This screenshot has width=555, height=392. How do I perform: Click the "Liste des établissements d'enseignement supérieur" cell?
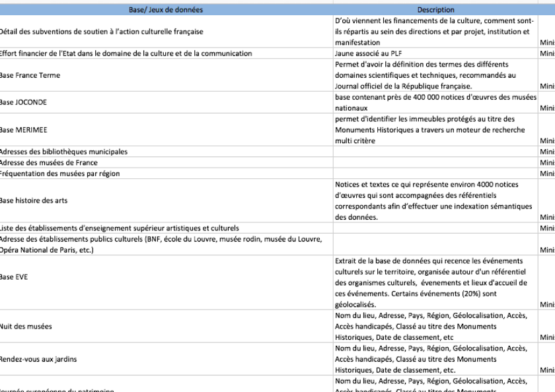coord(119,228)
